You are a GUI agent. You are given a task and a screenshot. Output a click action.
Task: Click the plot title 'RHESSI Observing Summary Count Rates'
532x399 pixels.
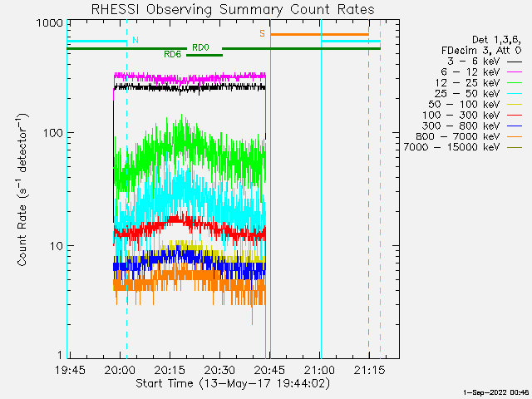click(x=233, y=10)
